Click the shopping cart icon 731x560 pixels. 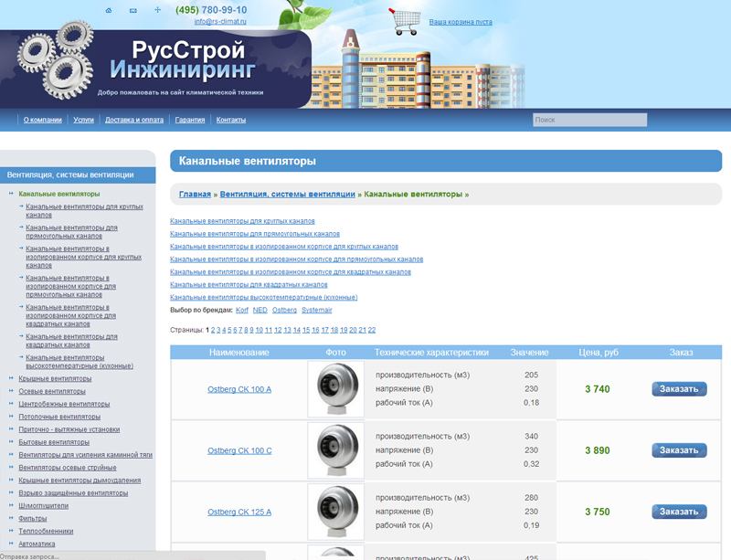coord(405,21)
